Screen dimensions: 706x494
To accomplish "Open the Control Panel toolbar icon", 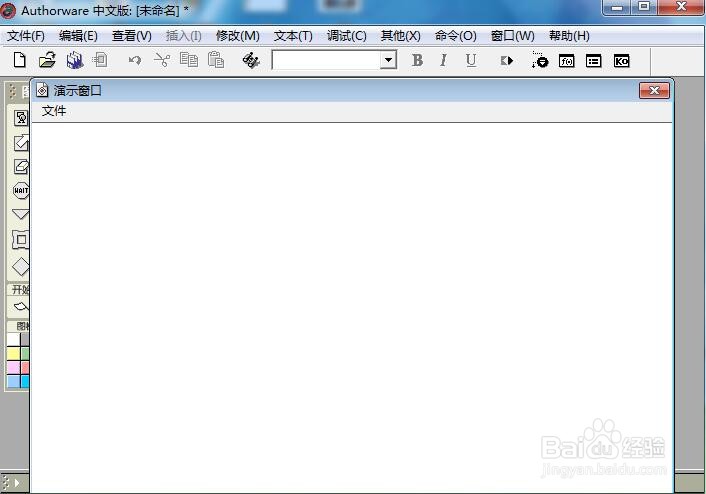I will tap(539, 60).
